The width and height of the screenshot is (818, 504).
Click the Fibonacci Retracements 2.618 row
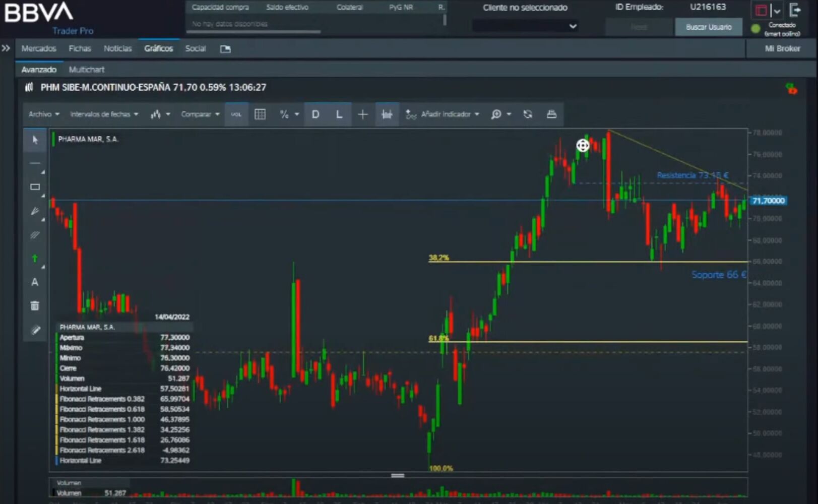point(124,450)
